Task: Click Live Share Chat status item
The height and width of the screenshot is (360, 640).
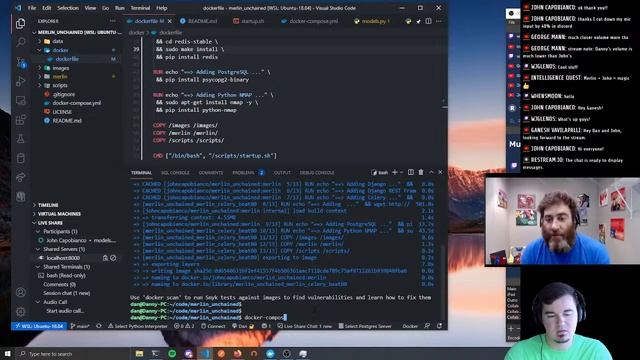Action: point(304,326)
